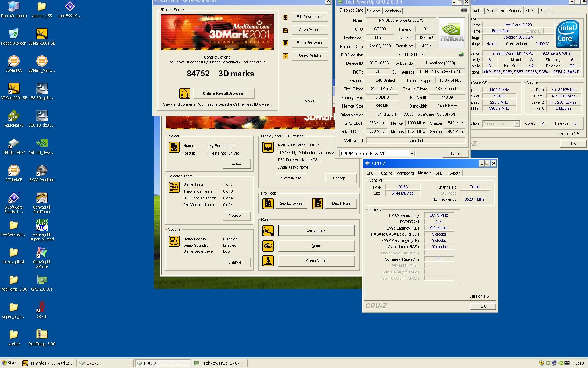Screen dimensions: 588x368
Task: Click the security shield tray icon
Action: 541,363
